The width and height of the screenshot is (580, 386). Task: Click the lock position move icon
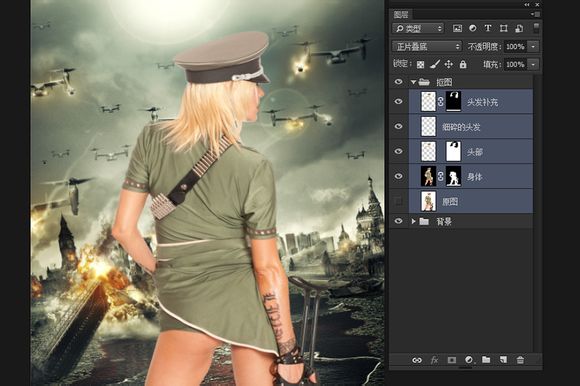pyautogui.click(x=449, y=65)
